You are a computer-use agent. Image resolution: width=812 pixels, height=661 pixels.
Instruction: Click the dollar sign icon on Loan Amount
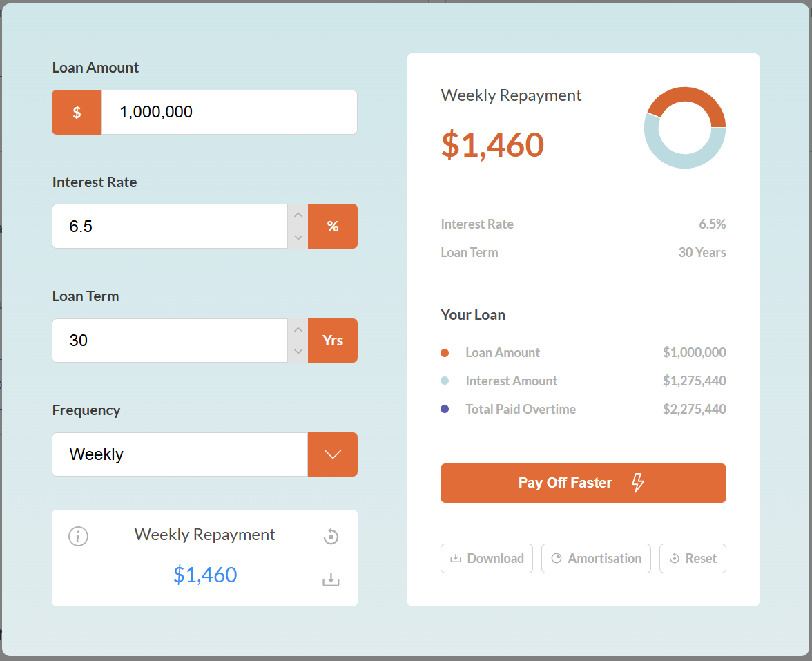(77, 113)
